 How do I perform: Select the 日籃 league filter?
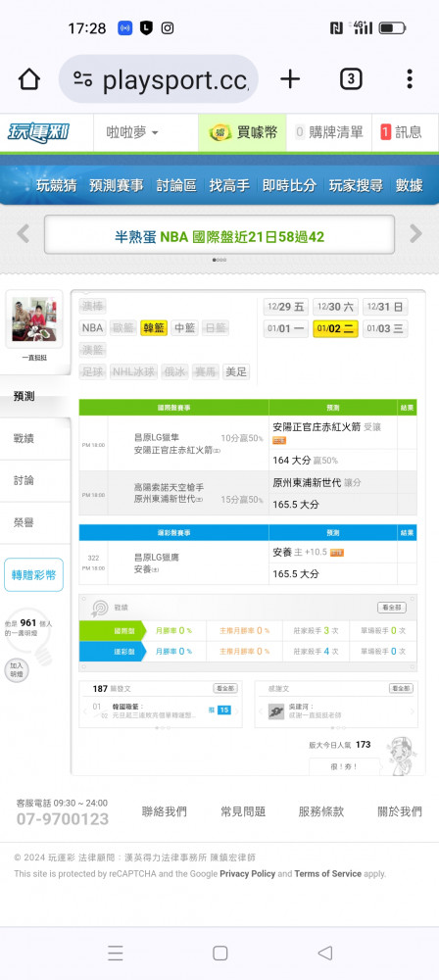click(216, 327)
